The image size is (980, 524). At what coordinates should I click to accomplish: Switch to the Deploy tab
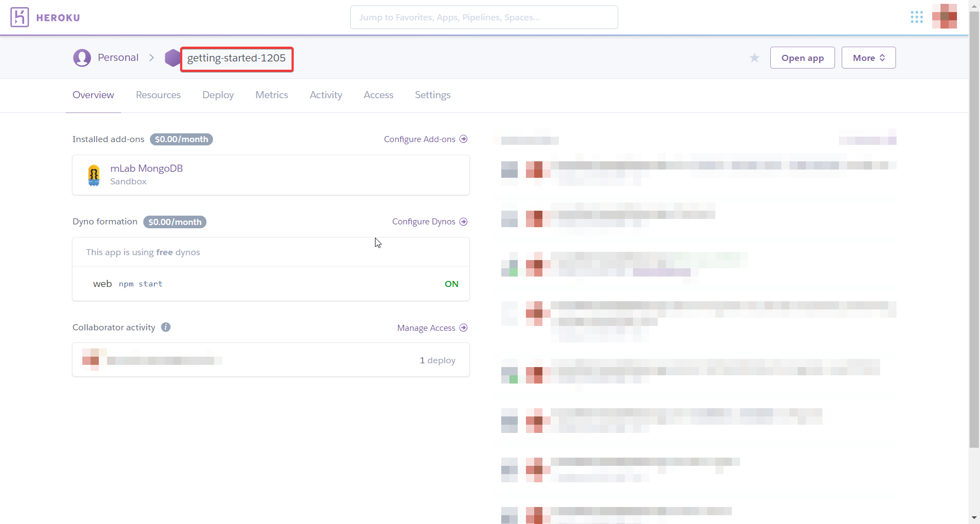(x=218, y=95)
